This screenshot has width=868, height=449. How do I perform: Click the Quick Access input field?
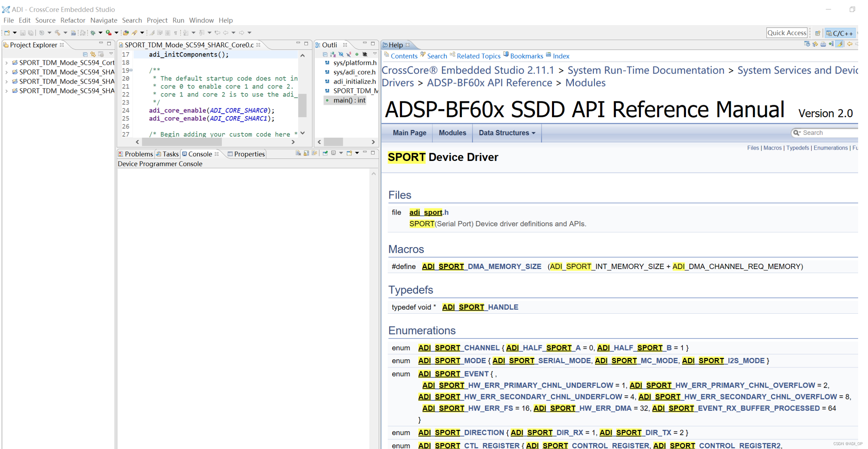point(787,33)
